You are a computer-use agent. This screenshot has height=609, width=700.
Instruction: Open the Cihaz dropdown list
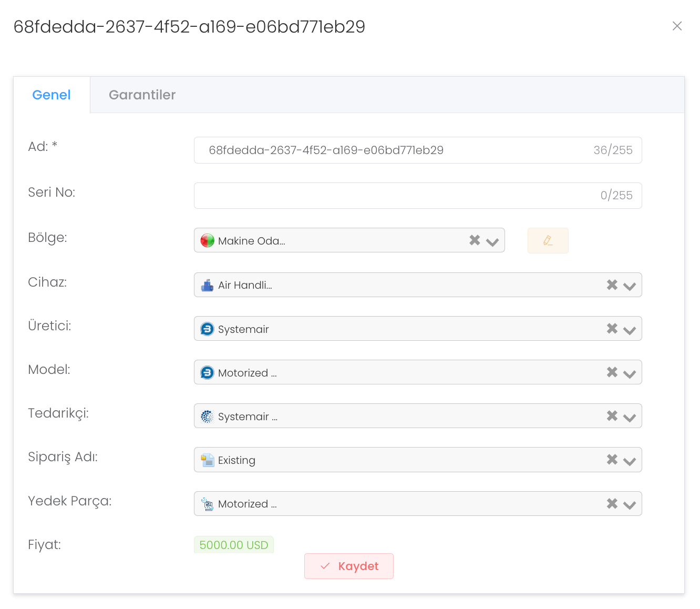click(629, 286)
